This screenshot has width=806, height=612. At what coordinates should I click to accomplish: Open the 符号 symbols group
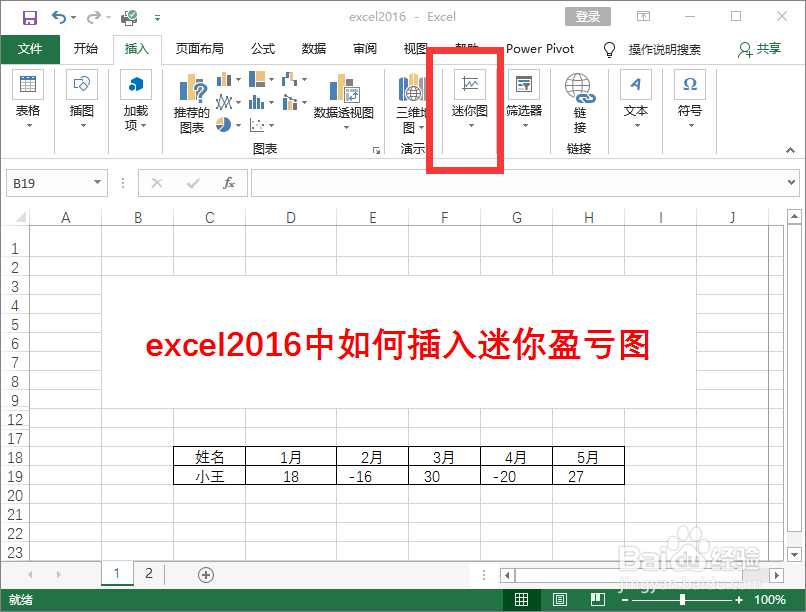click(x=690, y=100)
